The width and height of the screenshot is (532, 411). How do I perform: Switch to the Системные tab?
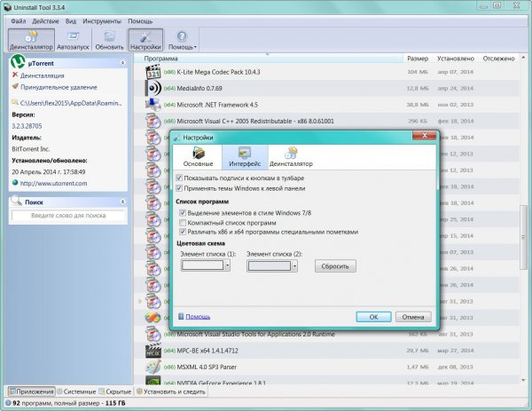(x=76, y=391)
